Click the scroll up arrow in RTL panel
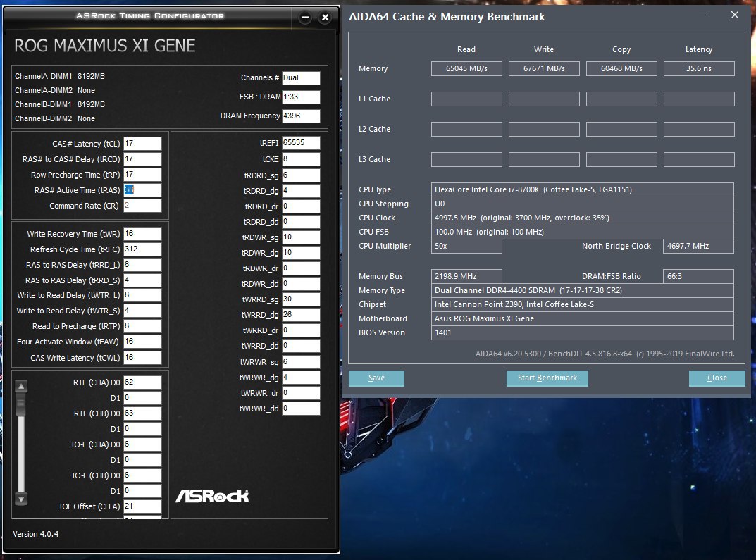Viewport: 756px width, 560px height. click(21, 387)
